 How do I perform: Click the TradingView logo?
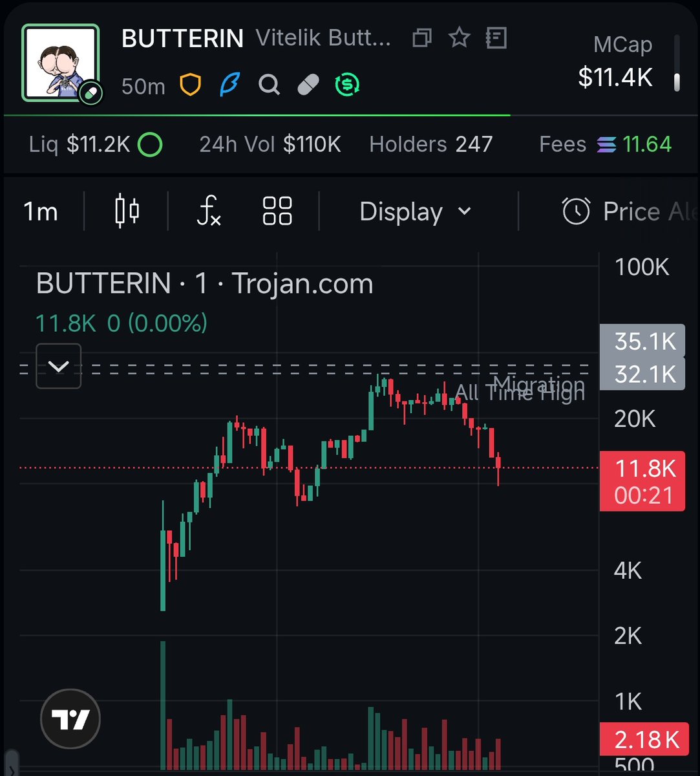point(70,719)
